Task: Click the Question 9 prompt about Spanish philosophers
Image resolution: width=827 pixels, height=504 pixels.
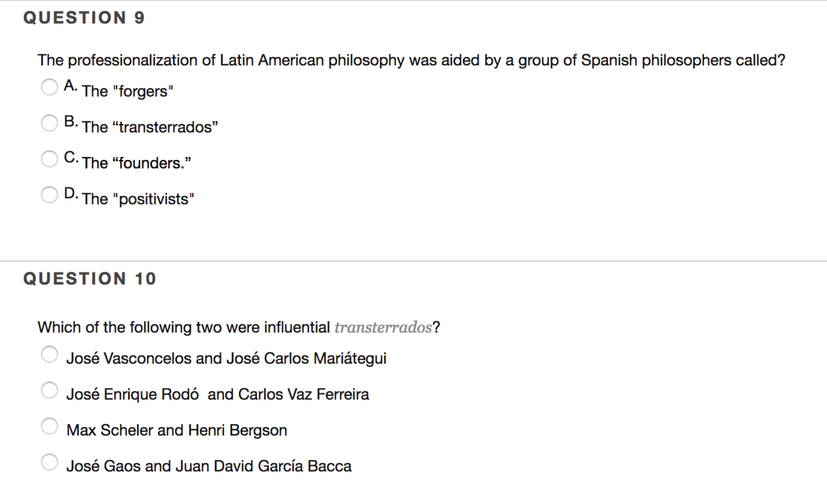Action: (411, 60)
